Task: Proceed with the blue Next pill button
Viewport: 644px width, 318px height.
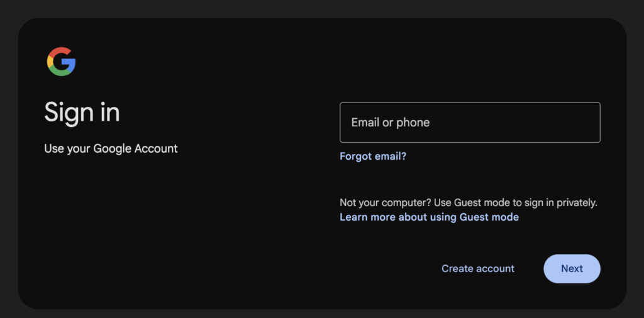Action: tap(572, 268)
